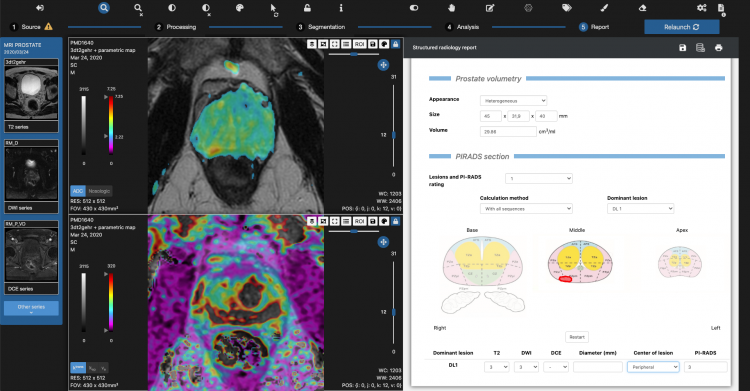Image resolution: width=750 pixels, height=391 pixels.
Task: Toggle the lock icon on upper viewer
Action: 396,44
